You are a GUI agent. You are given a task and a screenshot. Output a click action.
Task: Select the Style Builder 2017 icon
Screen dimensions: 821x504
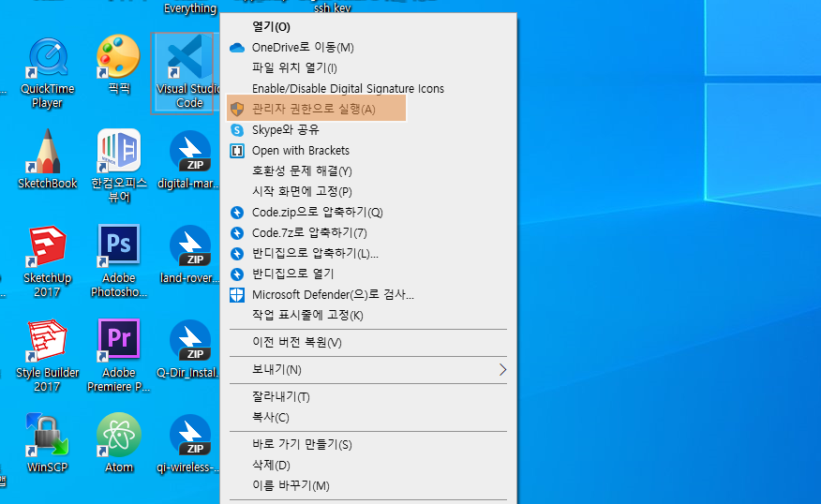coord(48,356)
